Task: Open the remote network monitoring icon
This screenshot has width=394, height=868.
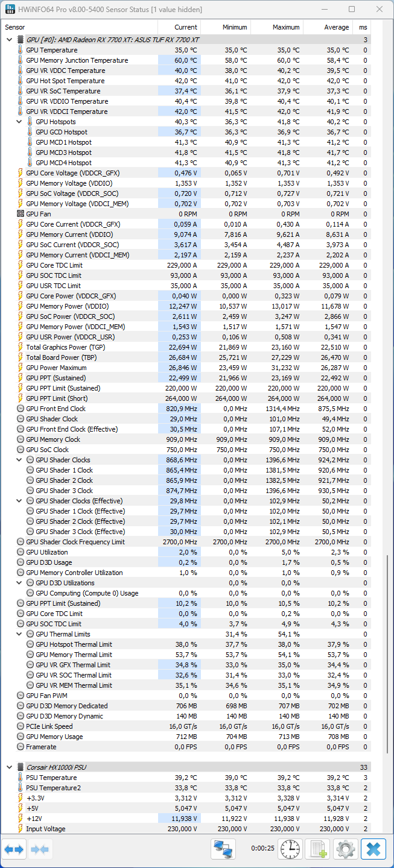Action: click(223, 849)
